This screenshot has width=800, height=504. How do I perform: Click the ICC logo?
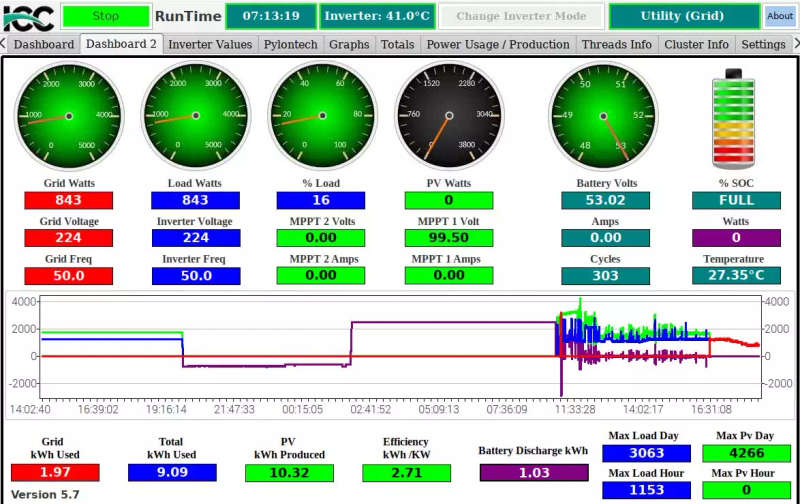click(29, 17)
